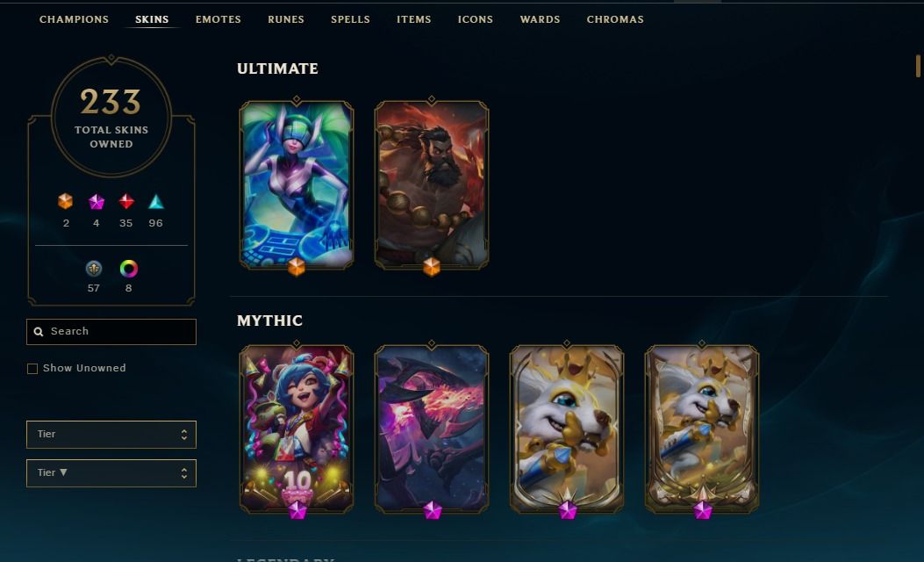Screen dimensions: 924x562
Task: Click the magnifier icon in Search box
Action: (39, 332)
